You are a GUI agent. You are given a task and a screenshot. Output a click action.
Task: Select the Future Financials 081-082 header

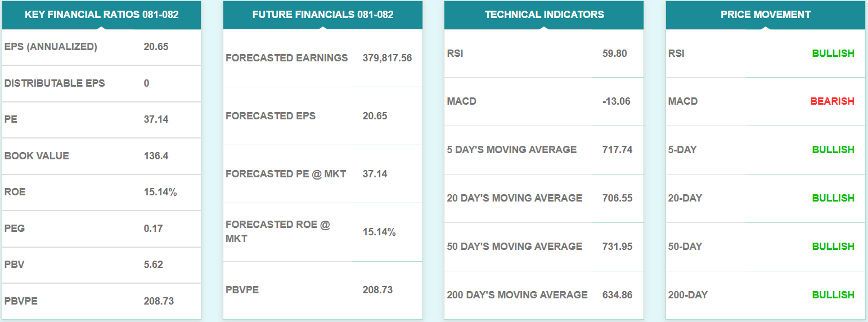322,15
